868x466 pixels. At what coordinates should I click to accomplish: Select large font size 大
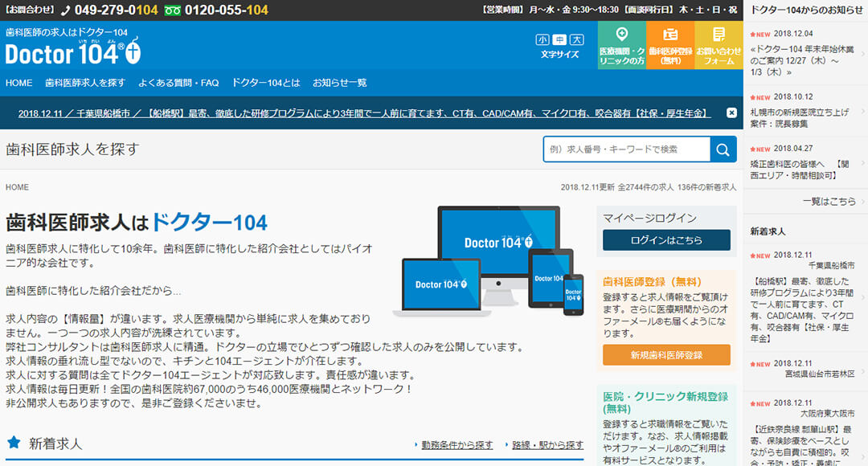[x=577, y=40]
